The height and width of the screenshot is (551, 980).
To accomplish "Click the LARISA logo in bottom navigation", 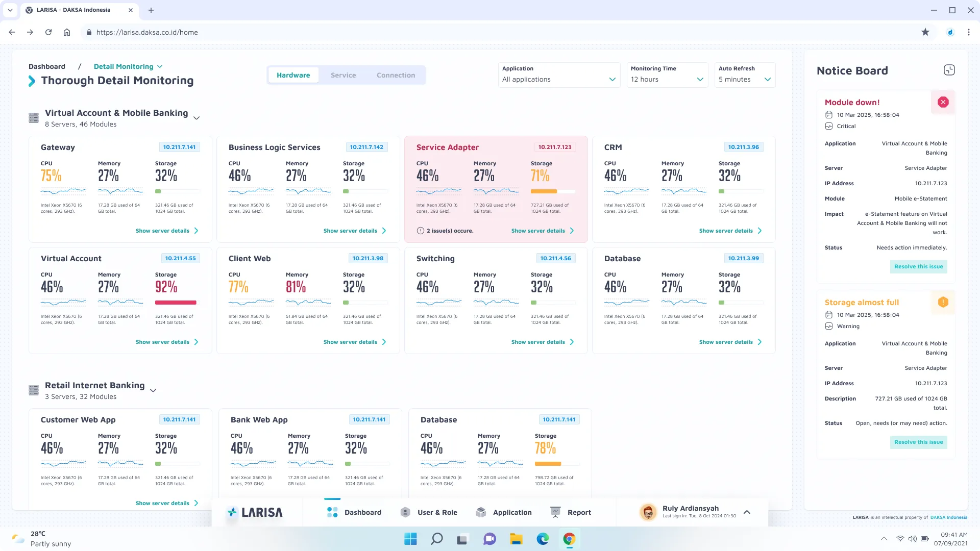I will pyautogui.click(x=255, y=512).
